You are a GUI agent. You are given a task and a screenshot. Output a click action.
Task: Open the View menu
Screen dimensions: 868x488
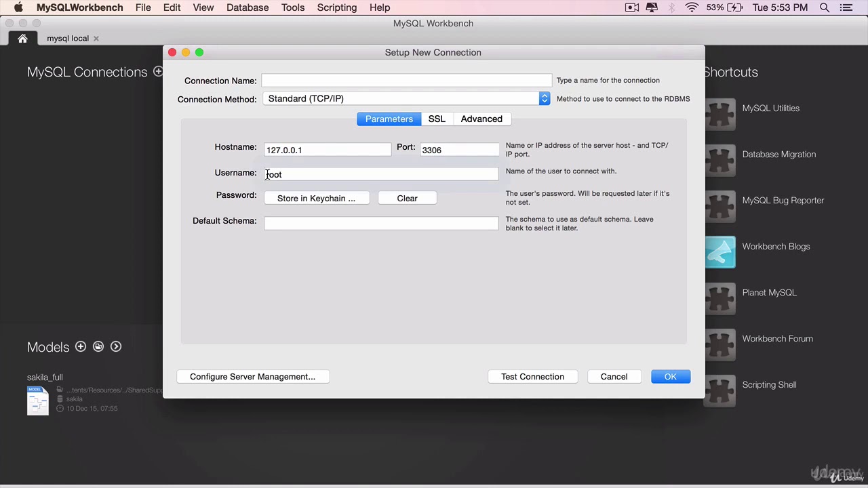tap(203, 7)
